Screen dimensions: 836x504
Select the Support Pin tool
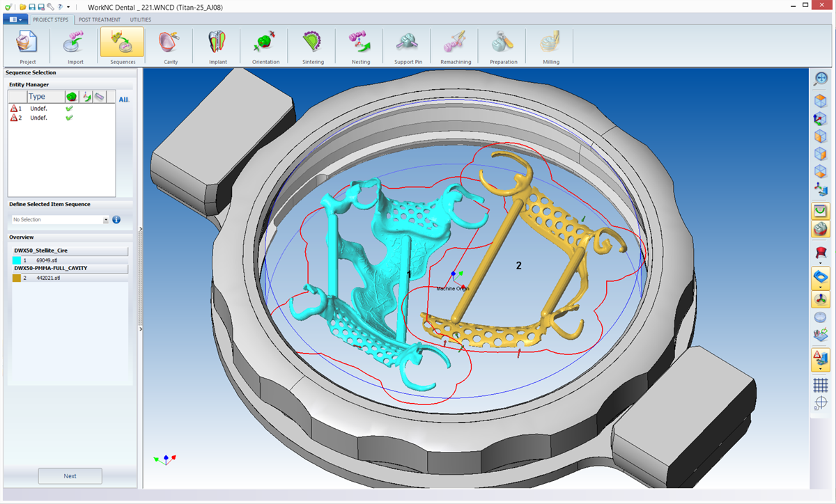(x=408, y=47)
